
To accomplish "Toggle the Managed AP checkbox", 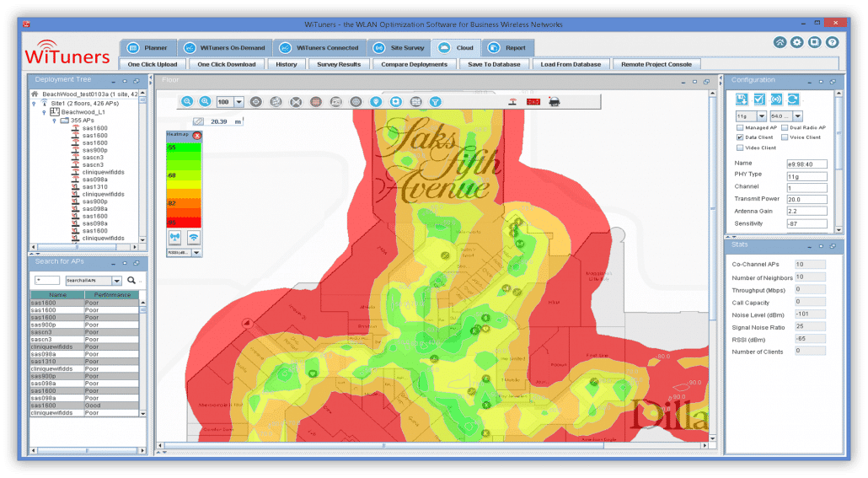I will click(740, 127).
